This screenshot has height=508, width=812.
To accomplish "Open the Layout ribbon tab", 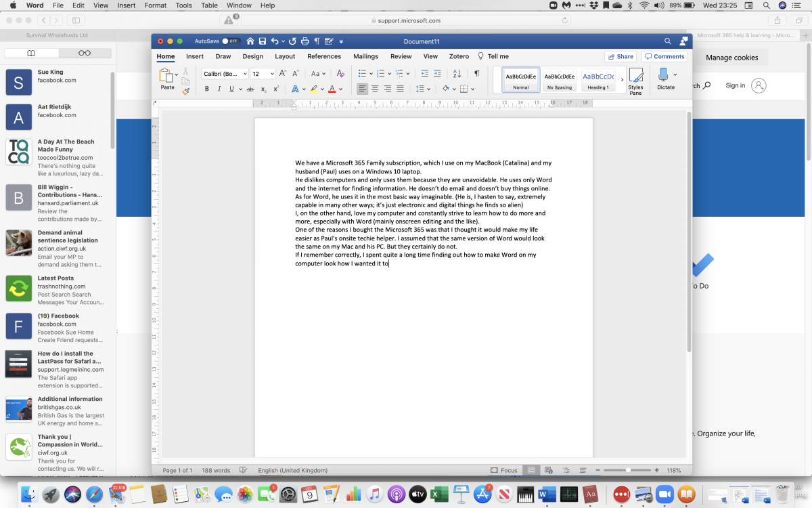I will click(285, 57).
